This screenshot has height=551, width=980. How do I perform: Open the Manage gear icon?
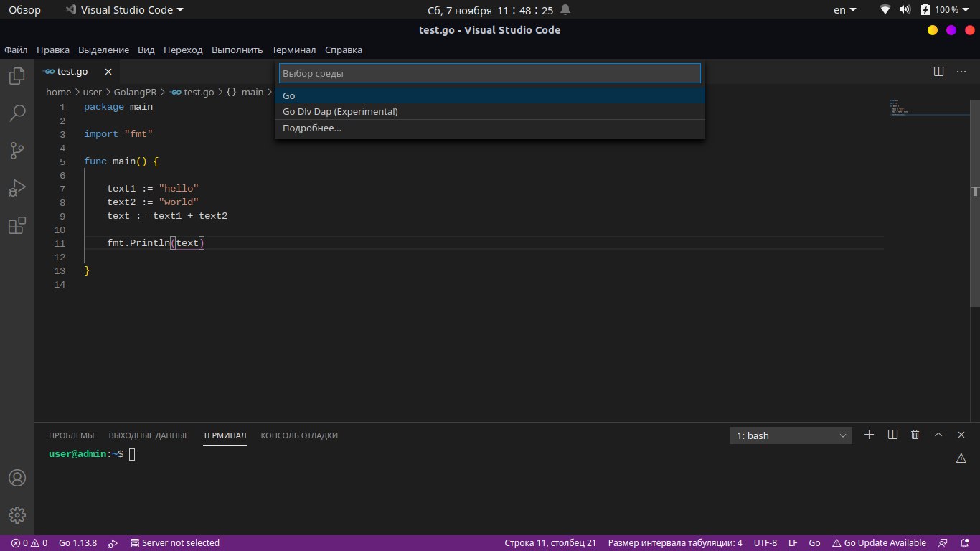17,515
